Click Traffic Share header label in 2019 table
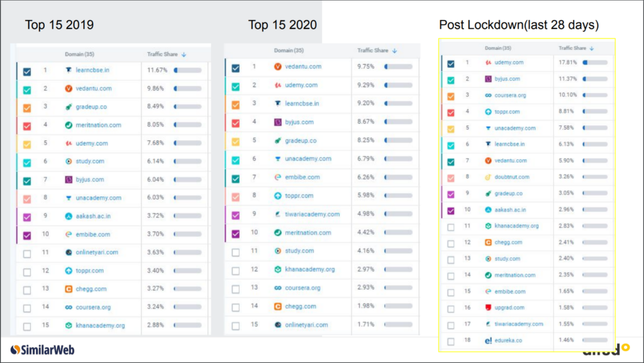The height and width of the screenshot is (363, 644). click(162, 54)
